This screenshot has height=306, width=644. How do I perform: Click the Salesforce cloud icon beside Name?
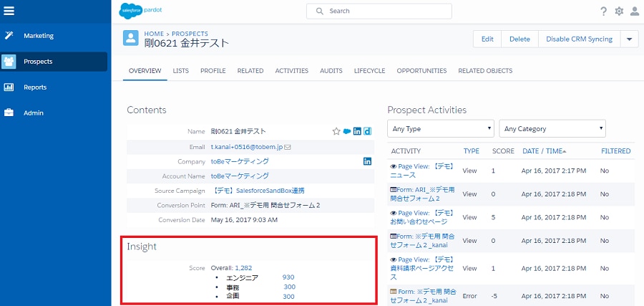pyautogui.click(x=347, y=132)
